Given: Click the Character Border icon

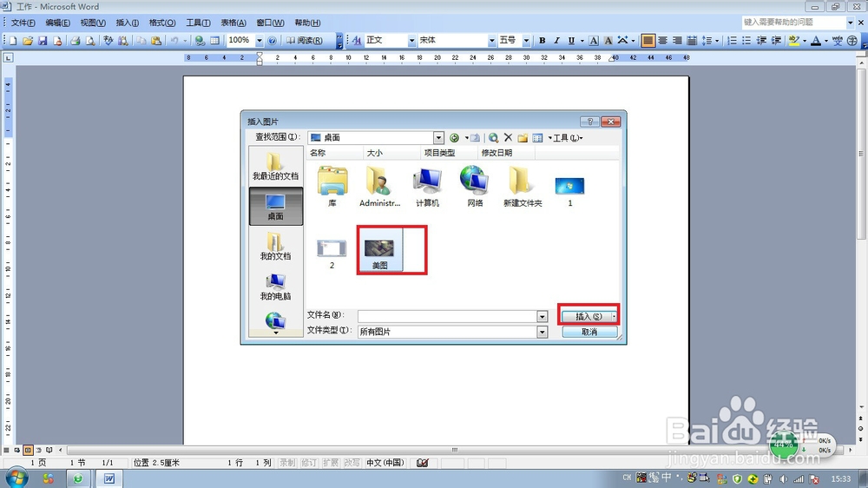Looking at the screenshot, I should click(594, 41).
